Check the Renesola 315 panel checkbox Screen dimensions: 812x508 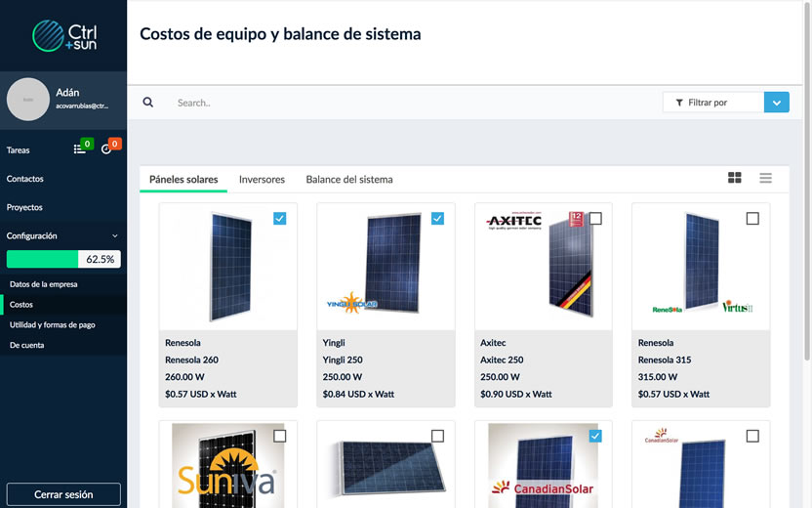click(x=752, y=218)
